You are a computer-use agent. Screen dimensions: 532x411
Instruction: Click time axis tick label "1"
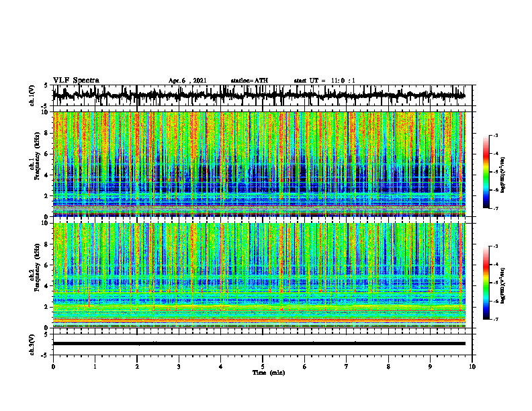pyautogui.click(x=95, y=367)
